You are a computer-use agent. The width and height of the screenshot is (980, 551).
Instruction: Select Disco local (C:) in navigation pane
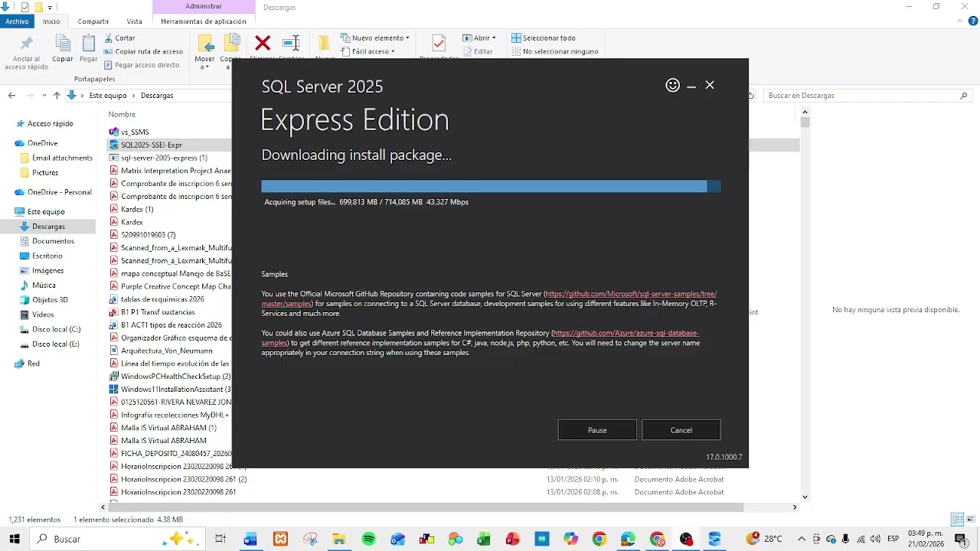[56, 329]
